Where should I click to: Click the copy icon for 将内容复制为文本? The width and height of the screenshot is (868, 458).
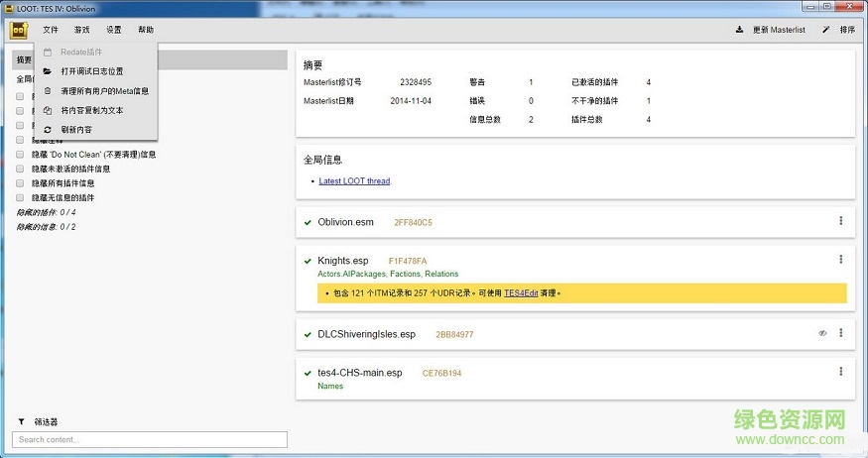(48, 110)
